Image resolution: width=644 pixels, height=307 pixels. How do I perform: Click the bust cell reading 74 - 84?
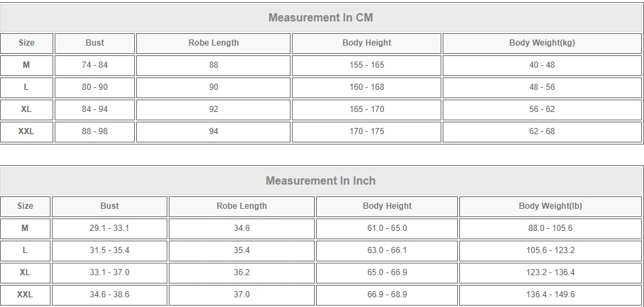pyautogui.click(x=95, y=65)
